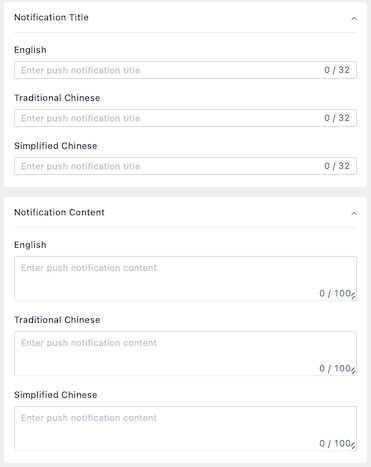Viewport: 371px width, 467px height.
Task: Click the 0 / 100 counter in English content
Action: click(x=335, y=293)
